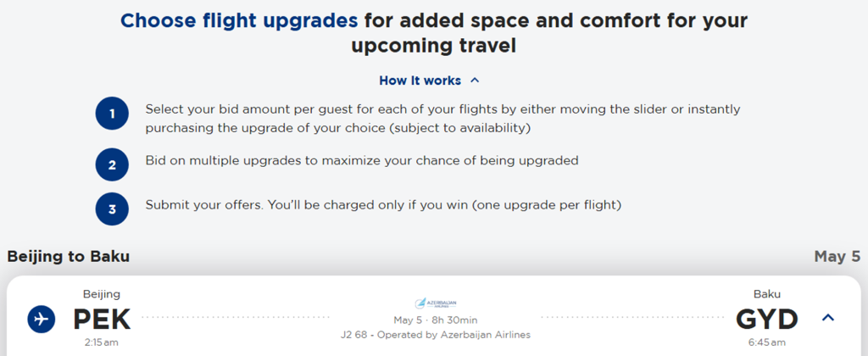Viewport: 868px width, 356px height.
Task: Click the Beijing to Baku route heading
Action: coord(69,256)
